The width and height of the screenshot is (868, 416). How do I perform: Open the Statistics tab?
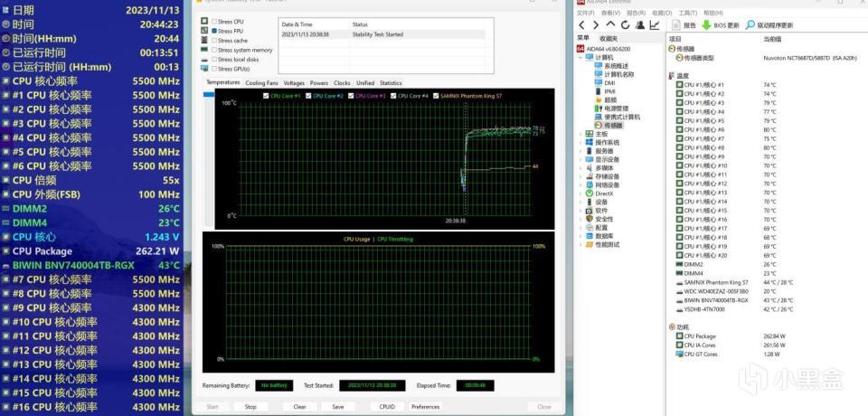pyautogui.click(x=391, y=82)
